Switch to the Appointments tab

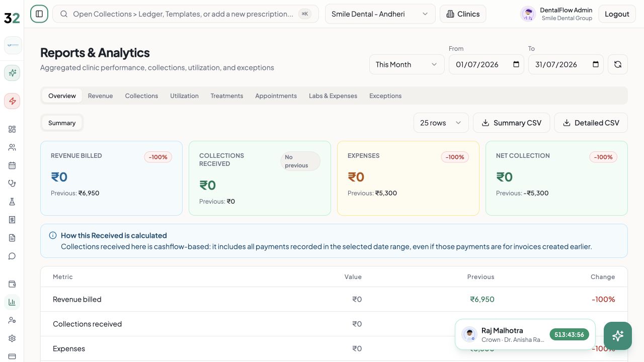click(x=276, y=96)
